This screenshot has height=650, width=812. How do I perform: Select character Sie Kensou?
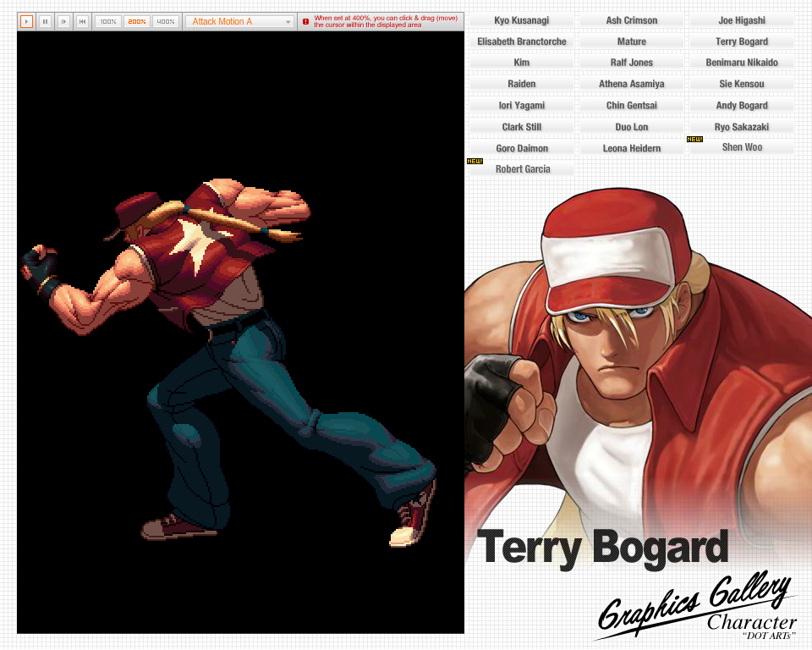tap(742, 84)
